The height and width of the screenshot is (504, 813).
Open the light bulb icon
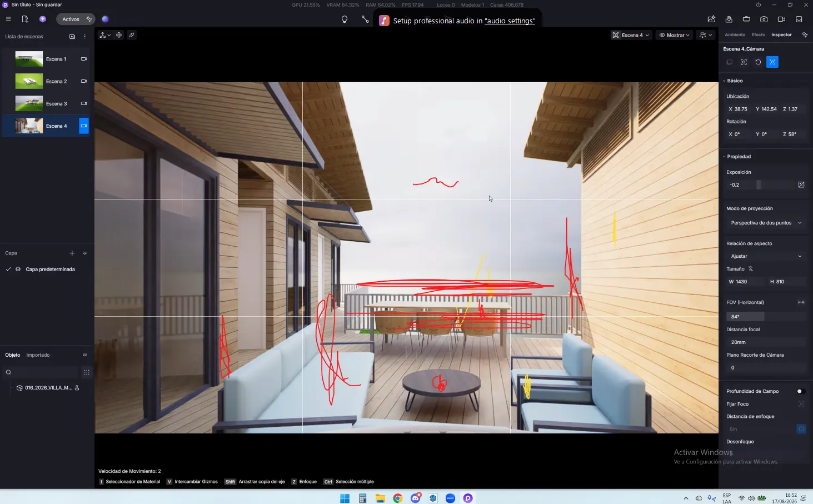click(x=345, y=19)
